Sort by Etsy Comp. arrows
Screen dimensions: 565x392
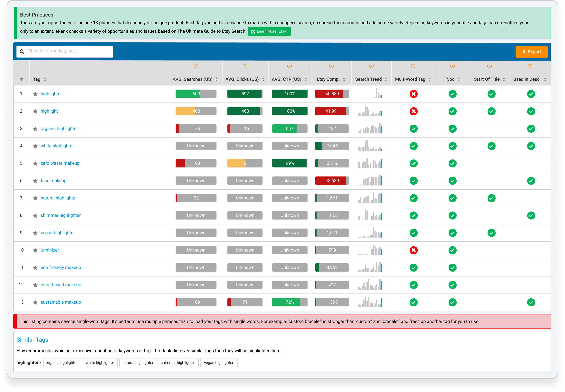tap(344, 79)
